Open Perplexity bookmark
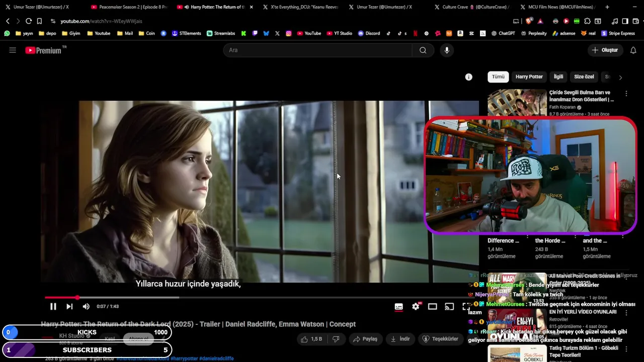The width and height of the screenshot is (644, 362). click(534, 33)
